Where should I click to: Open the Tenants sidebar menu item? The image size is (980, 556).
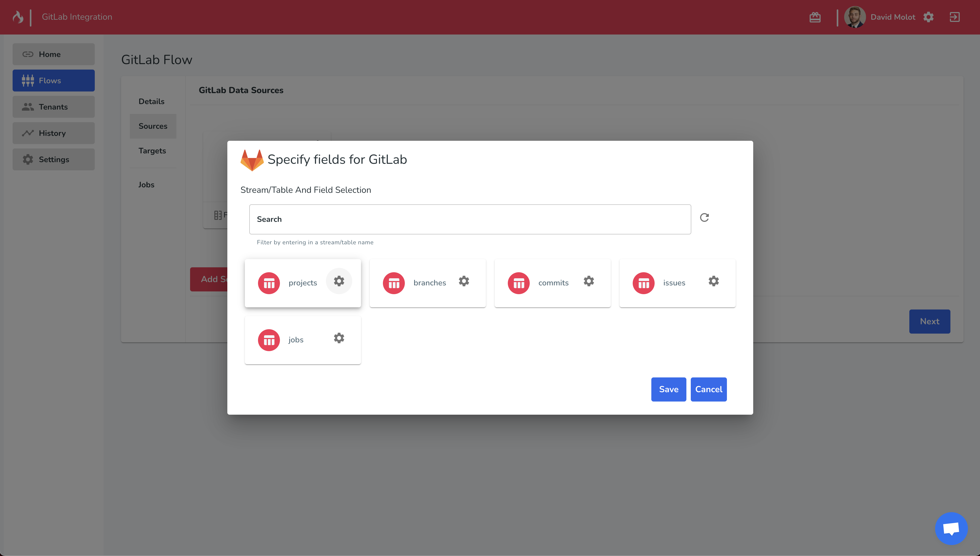[53, 107]
